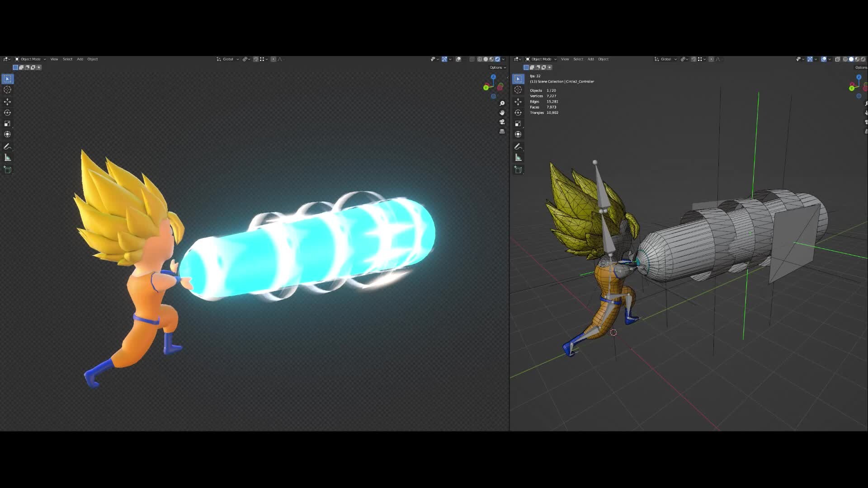Select the Annotate tool in right viewport

[518, 146]
